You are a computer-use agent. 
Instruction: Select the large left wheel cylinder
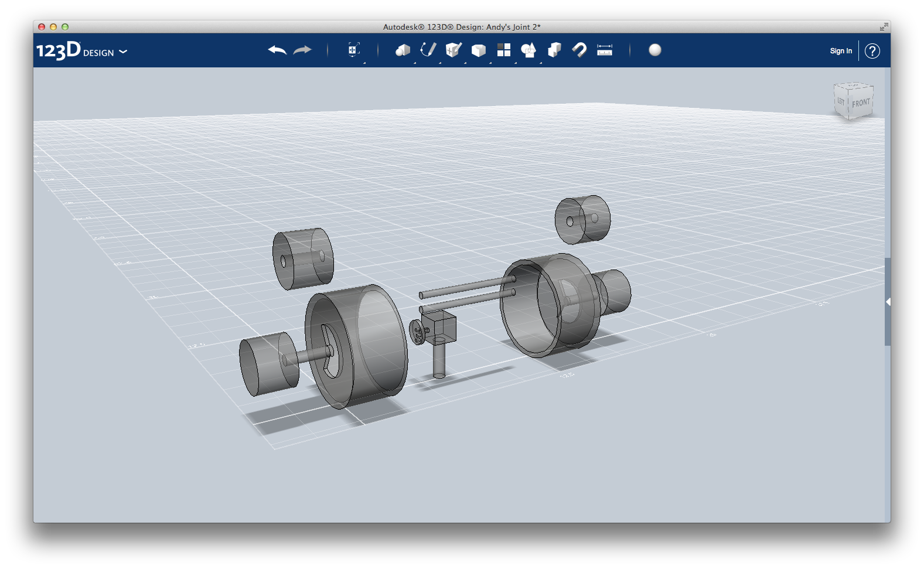356,346
